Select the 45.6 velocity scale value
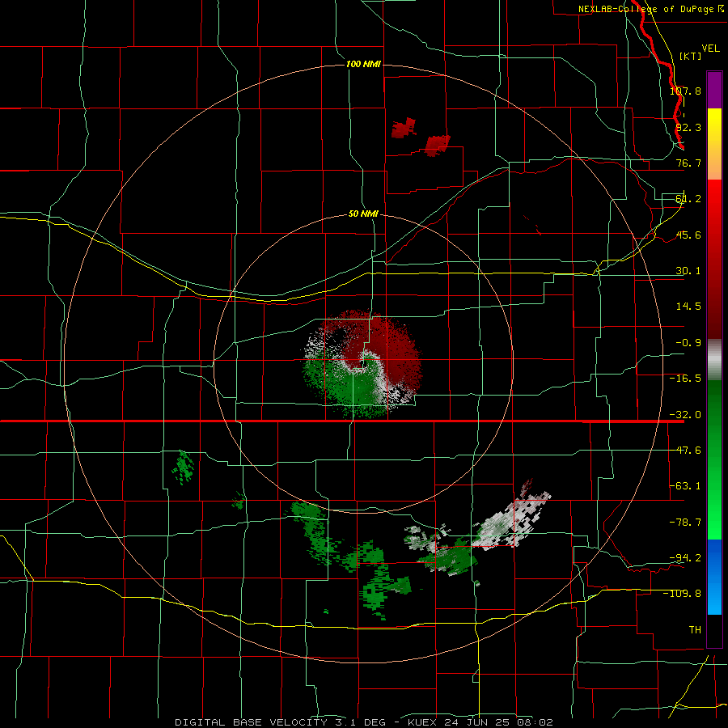 tap(688, 235)
